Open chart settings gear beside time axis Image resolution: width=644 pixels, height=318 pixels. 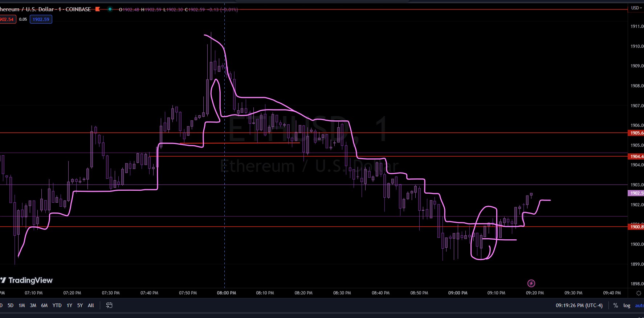639,293
